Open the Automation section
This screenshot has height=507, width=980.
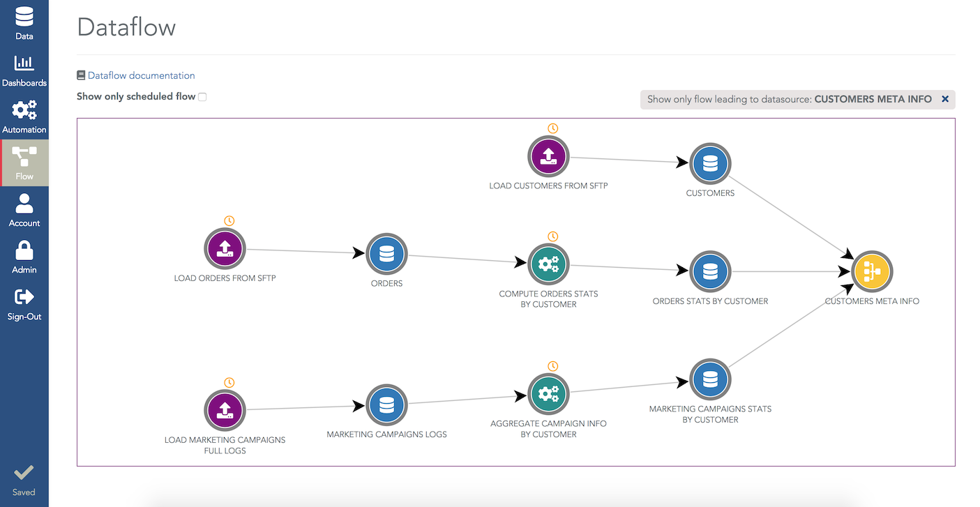(x=24, y=116)
